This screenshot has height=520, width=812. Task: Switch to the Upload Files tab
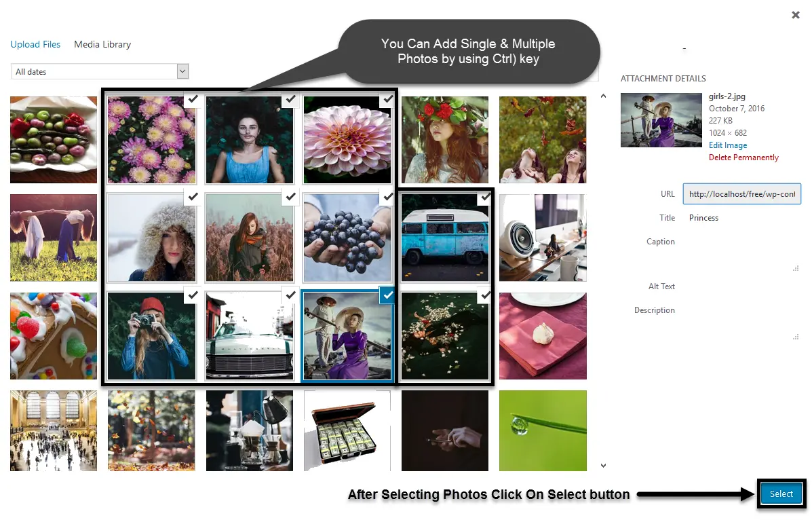tap(35, 45)
